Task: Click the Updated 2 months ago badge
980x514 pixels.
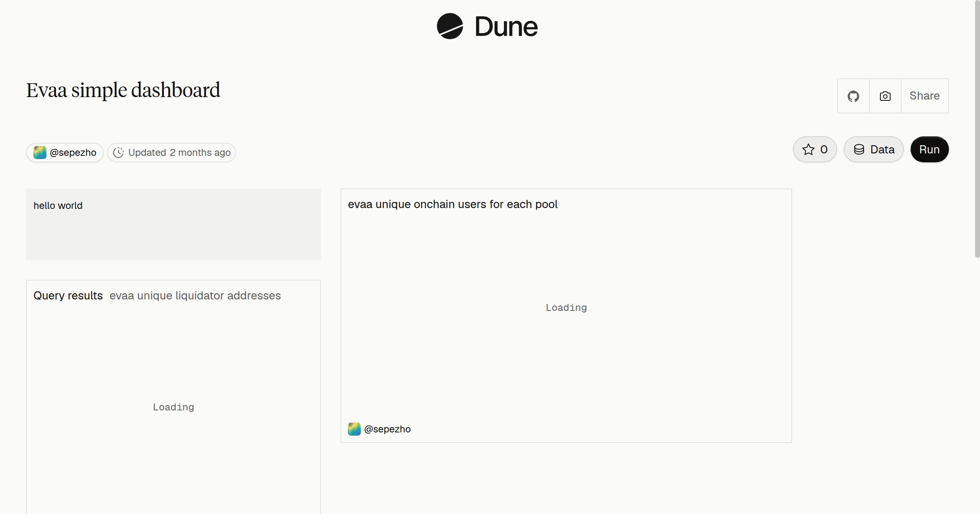Action: [x=171, y=153]
